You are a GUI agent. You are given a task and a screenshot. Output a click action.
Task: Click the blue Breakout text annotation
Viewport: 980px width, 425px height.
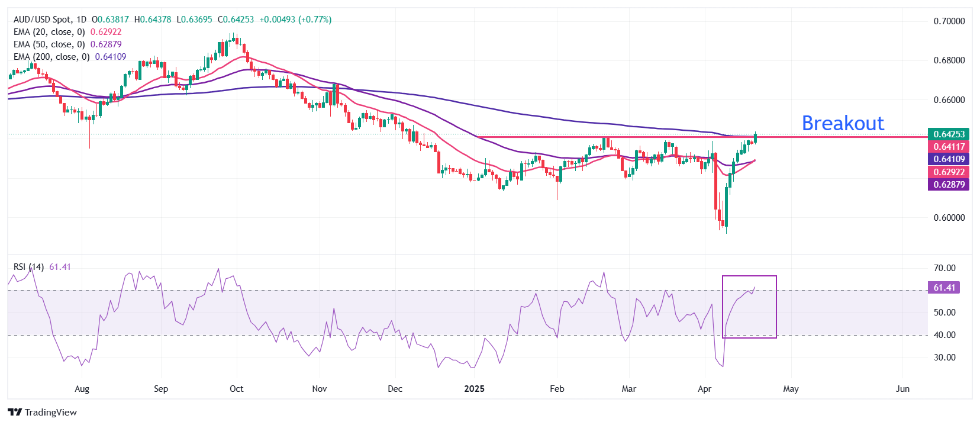(842, 123)
